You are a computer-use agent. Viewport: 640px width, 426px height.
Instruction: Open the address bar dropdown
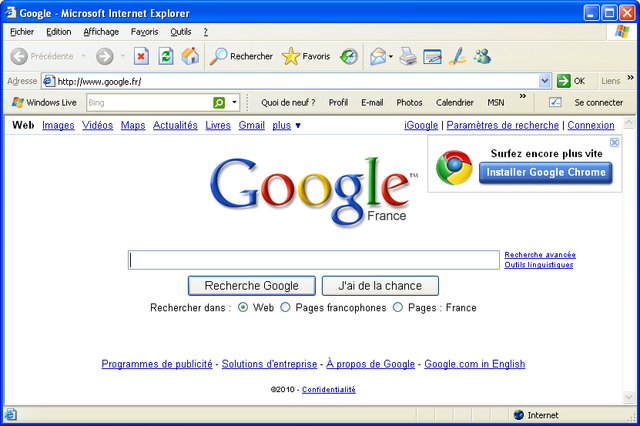544,81
